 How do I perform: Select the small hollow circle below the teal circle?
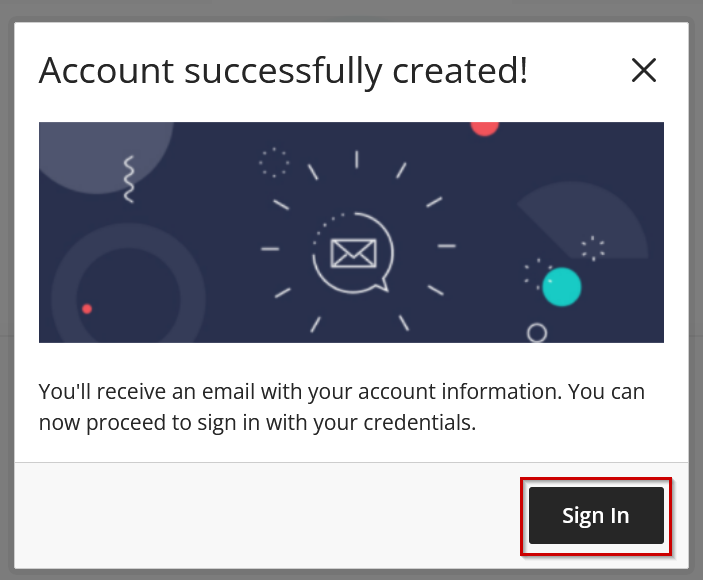(x=537, y=332)
